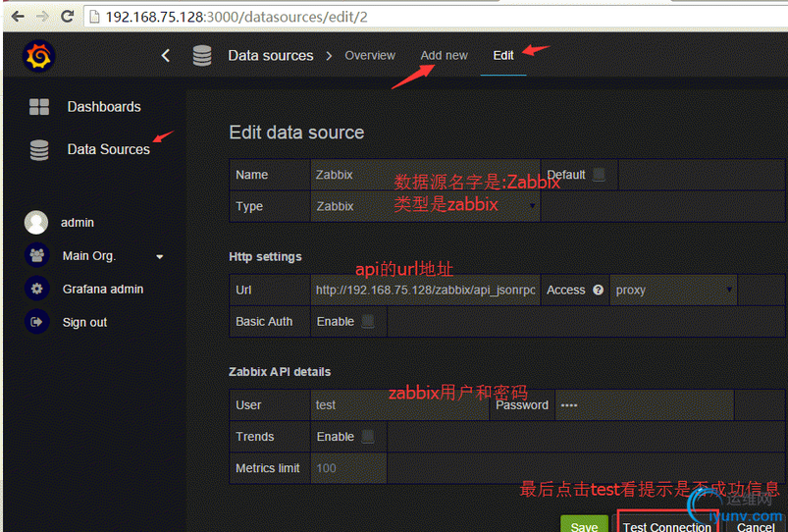Collapse sidebar with the left chevron
This screenshot has width=788, height=532.
(165, 55)
